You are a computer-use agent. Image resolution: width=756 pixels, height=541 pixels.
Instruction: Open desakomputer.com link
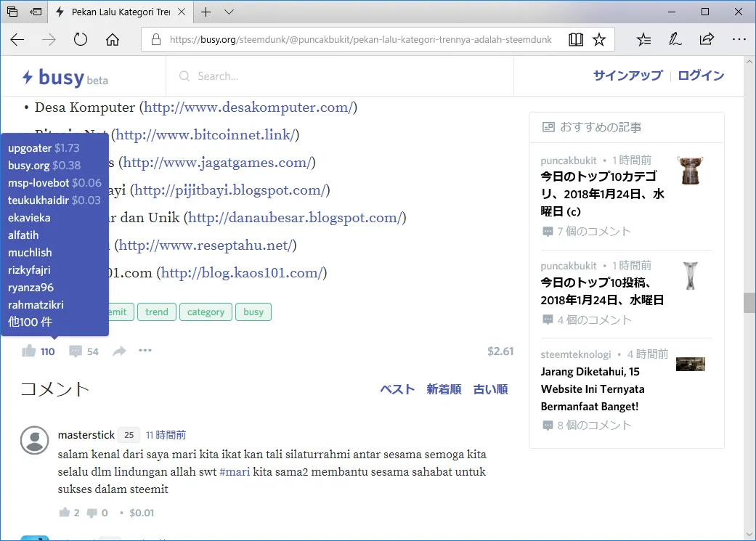248,107
